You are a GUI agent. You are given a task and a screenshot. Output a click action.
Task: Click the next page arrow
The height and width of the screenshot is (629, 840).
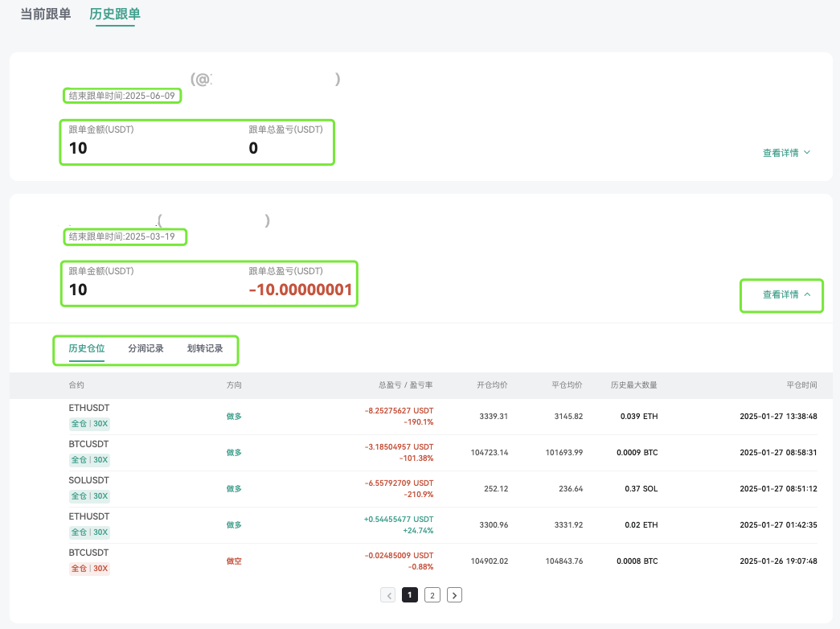click(454, 594)
